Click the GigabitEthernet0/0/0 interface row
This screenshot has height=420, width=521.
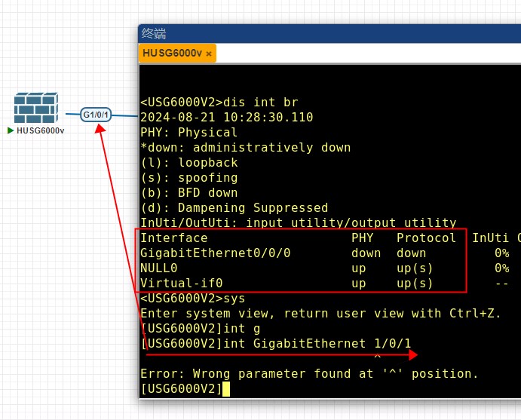click(325, 253)
